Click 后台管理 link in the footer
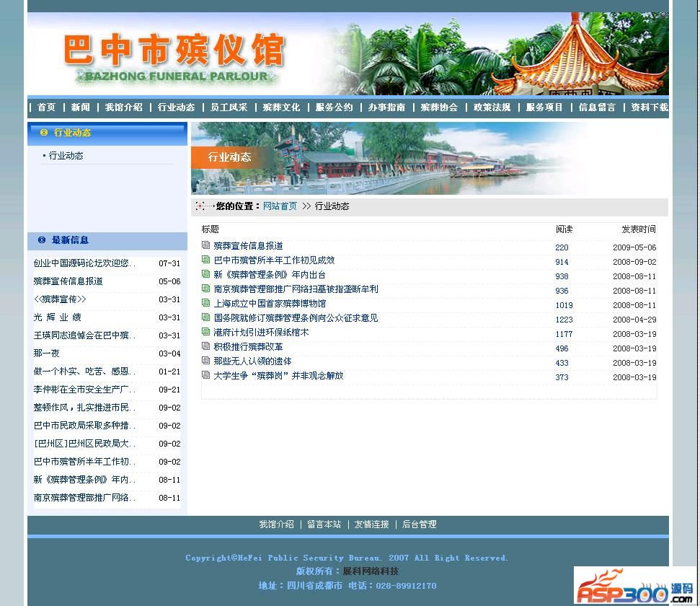The image size is (700, 606). 419,524
